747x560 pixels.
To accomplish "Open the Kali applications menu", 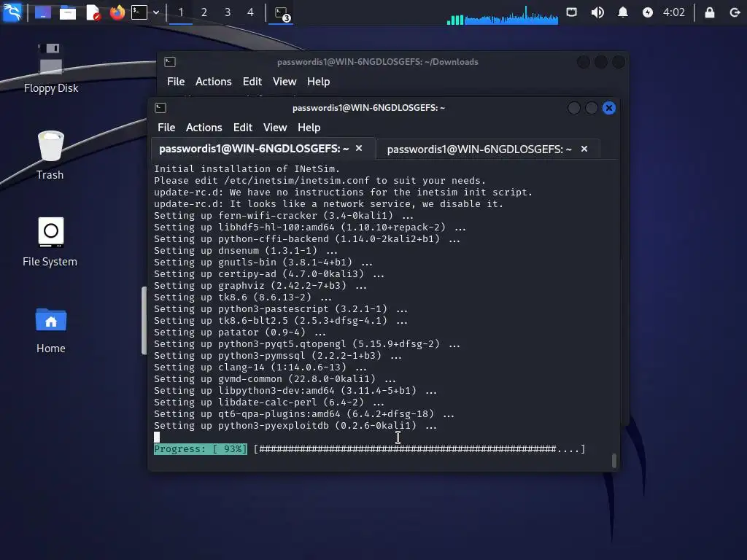I will click(x=12, y=12).
